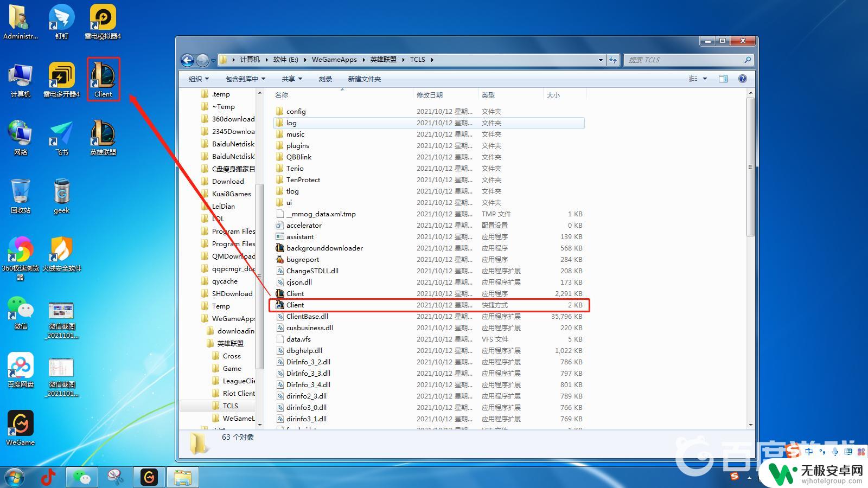
Task: Toggle the preview pane icon
Action: (723, 79)
